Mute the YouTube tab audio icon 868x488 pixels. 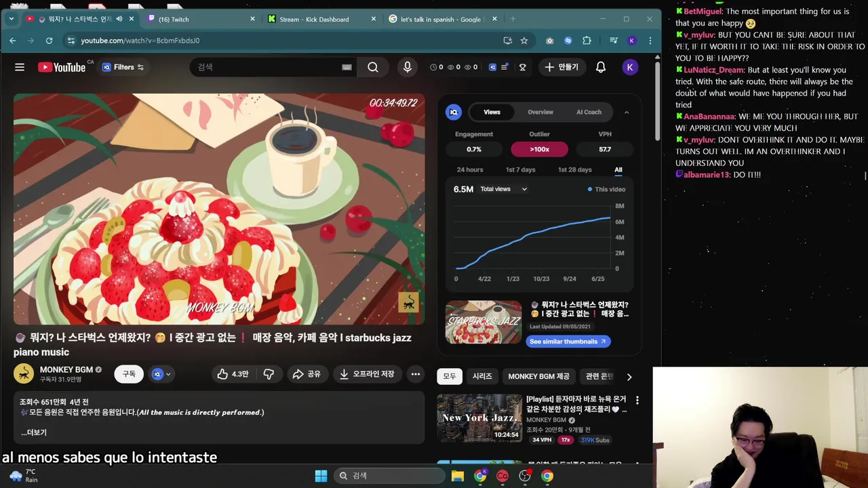coord(119,19)
